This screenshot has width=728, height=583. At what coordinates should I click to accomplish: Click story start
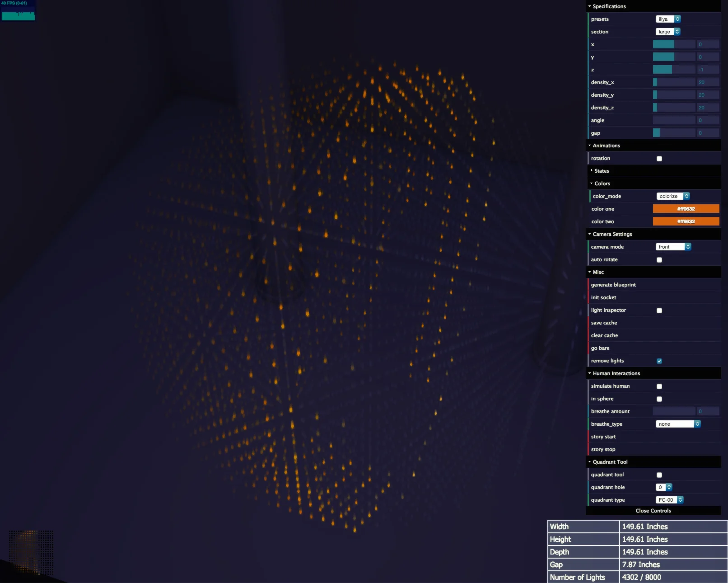(654, 437)
